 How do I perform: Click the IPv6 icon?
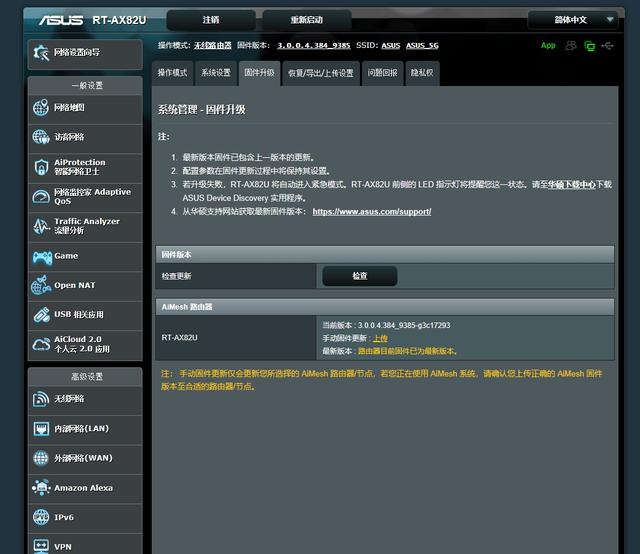(x=41, y=517)
